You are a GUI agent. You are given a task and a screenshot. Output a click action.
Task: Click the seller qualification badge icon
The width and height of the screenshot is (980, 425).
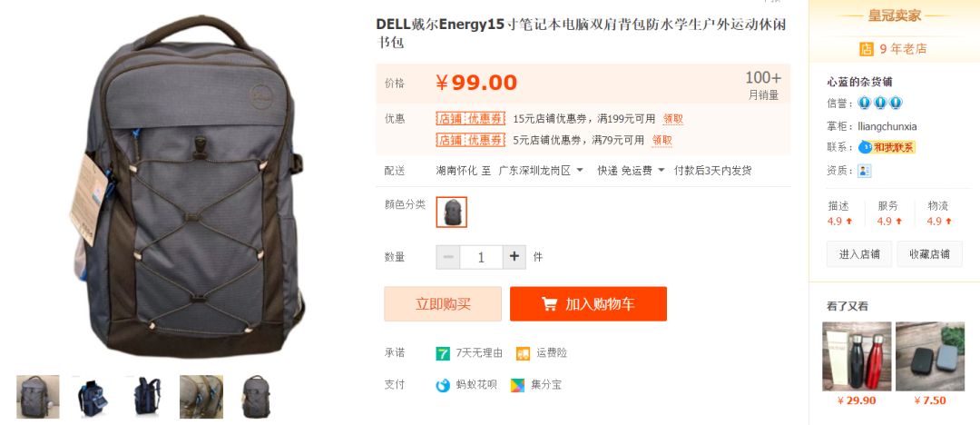point(865,171)
